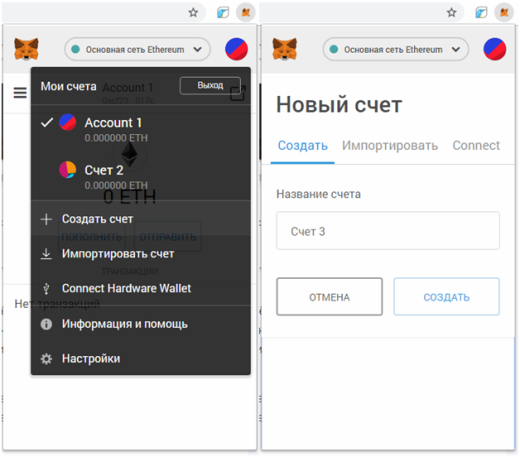This screenshot has width=520, height=457.
Task: Open account avatar menu in right panel header
Action: 495,49
